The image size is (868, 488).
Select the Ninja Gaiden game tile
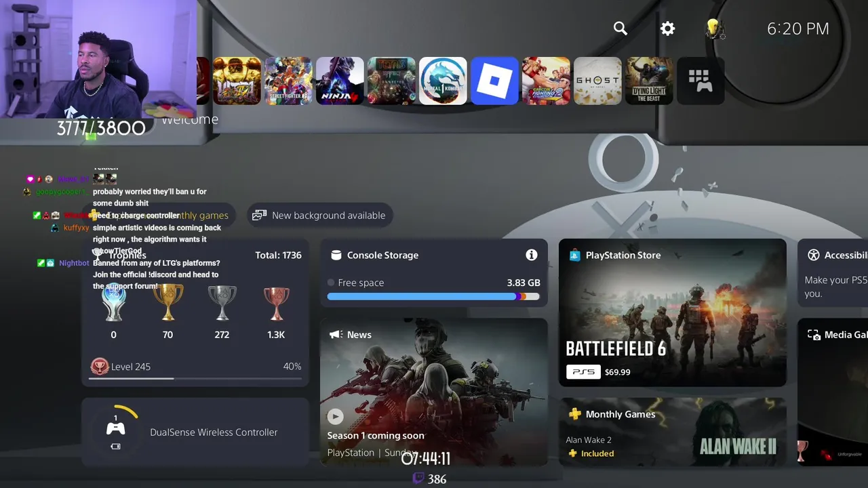pos(340,81)
